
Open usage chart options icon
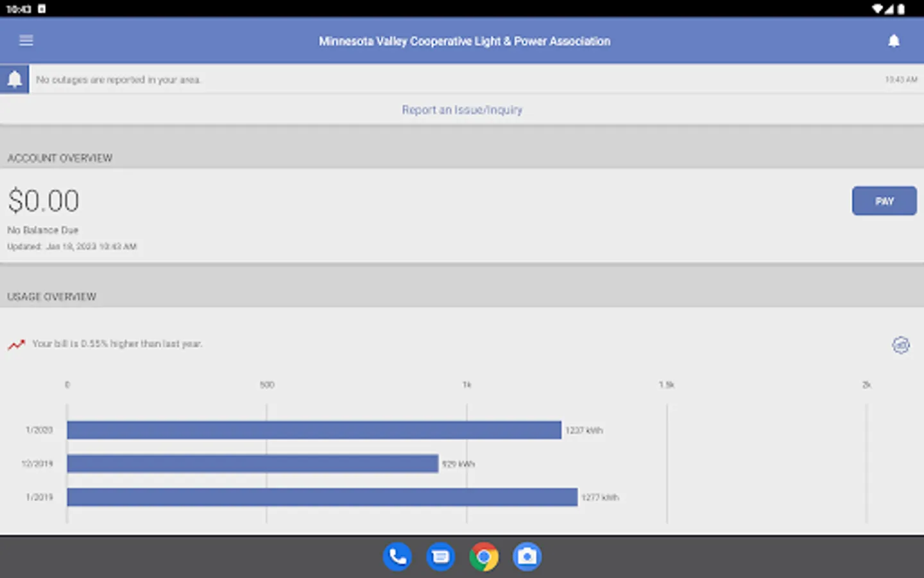click(901, 345)
